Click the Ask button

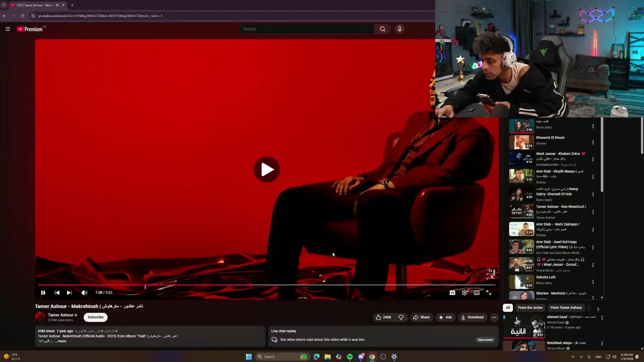click(x=445, y=317)
